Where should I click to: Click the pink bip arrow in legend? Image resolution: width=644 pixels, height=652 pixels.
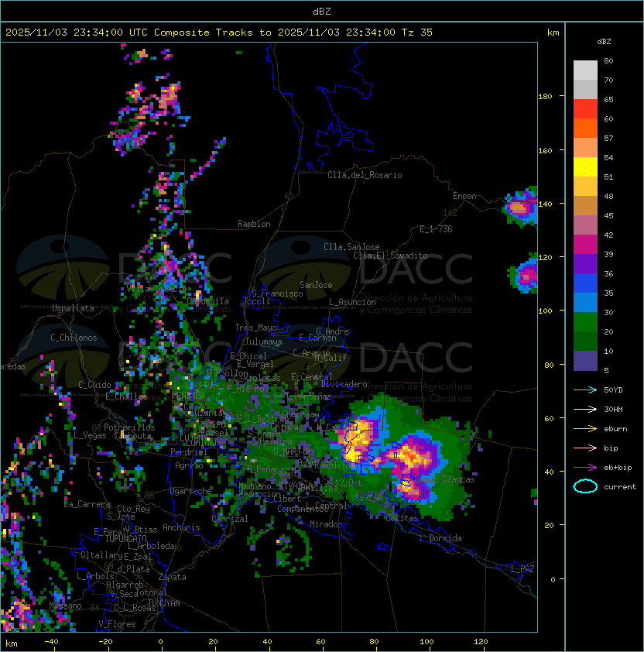[585, 448]
